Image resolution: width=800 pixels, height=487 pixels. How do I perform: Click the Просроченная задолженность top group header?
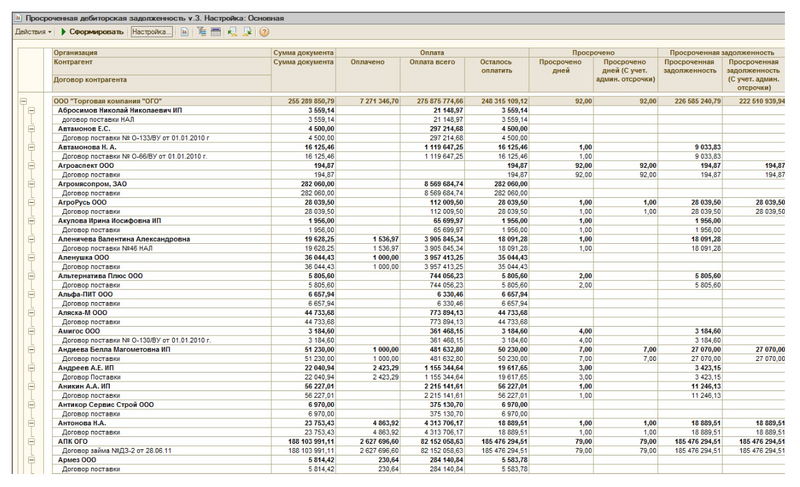coord(721,53)
